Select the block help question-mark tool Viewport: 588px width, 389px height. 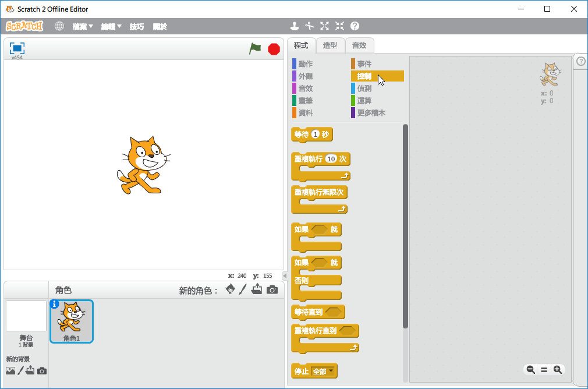click(x=355, y=26)
